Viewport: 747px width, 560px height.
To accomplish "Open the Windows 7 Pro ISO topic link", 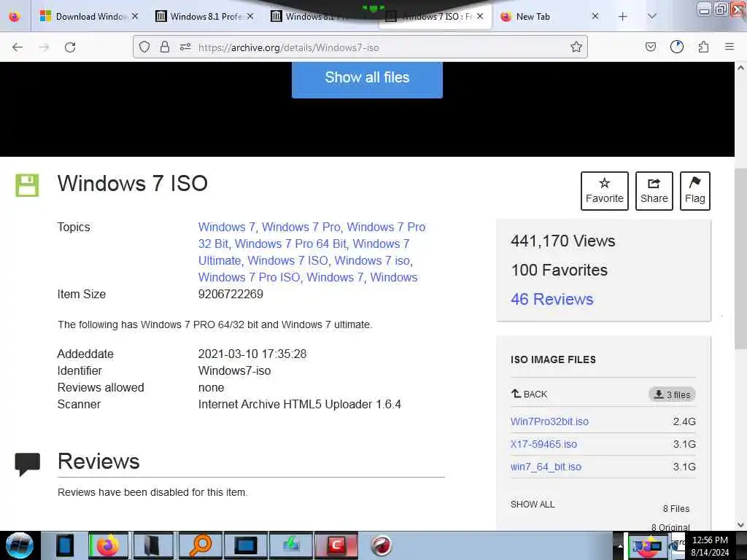I will pyautogui.click(x=249, y=277).
